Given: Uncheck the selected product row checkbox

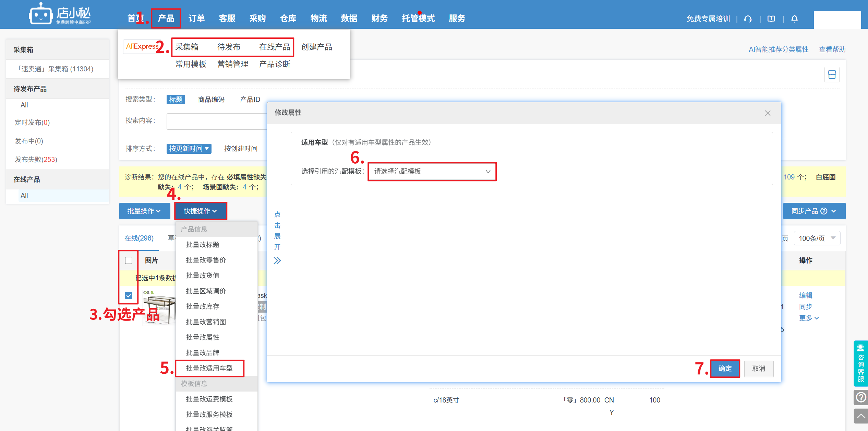Looking at the screenshot, I should (x=129, y=295).
